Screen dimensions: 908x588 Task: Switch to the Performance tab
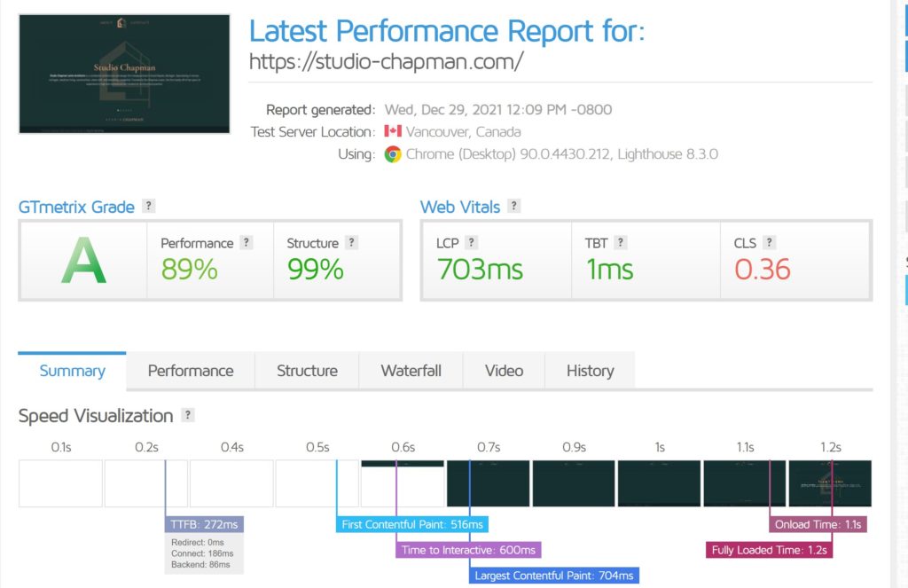pos(191,371)
